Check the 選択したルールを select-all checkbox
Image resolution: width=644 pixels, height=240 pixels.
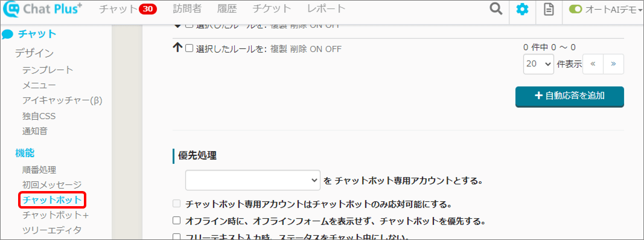pyautogui.click(x=189, y=48)
